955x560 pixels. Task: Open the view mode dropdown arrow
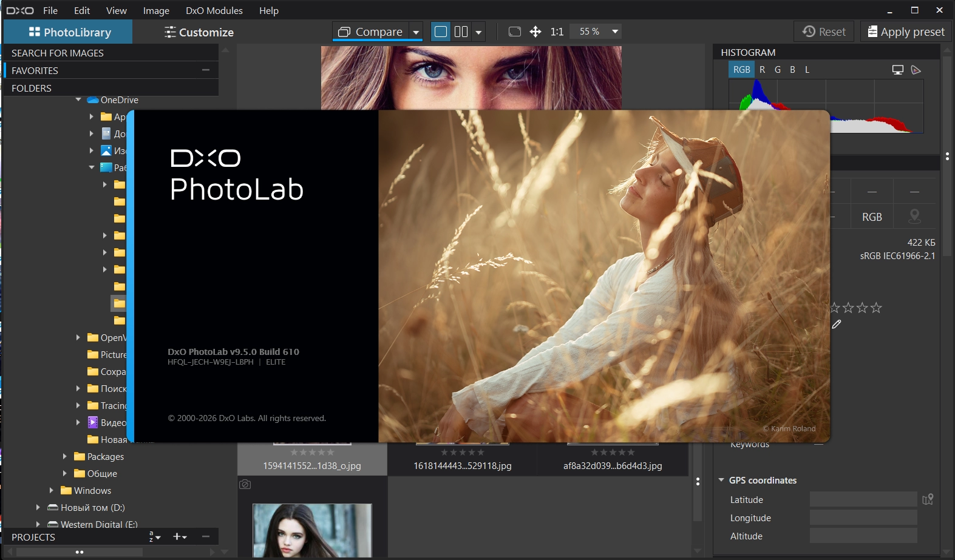(x=478, y=32)
